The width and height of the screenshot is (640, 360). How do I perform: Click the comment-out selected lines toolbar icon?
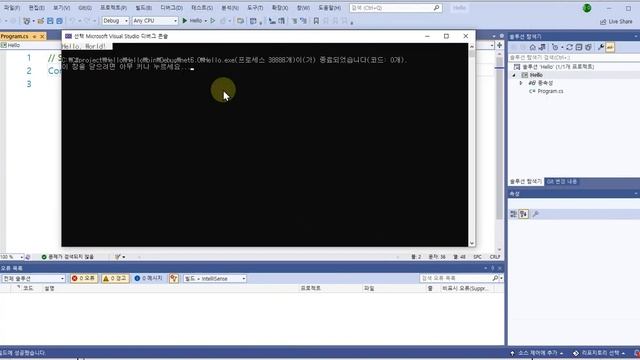click(x=294, y=20)
